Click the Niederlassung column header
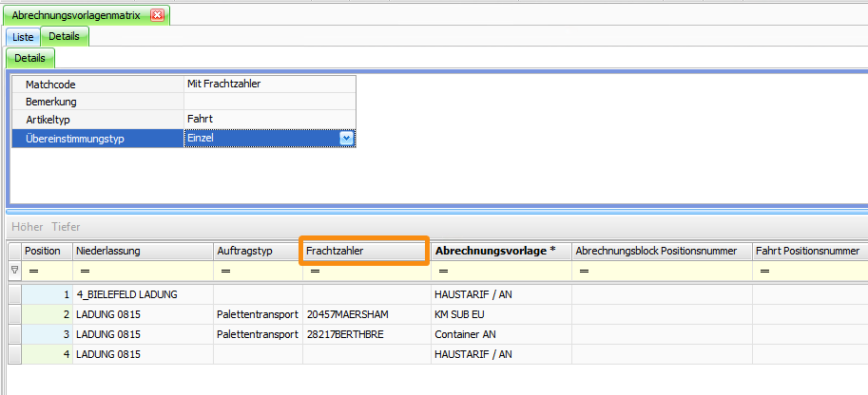 (x=143, y=251)
